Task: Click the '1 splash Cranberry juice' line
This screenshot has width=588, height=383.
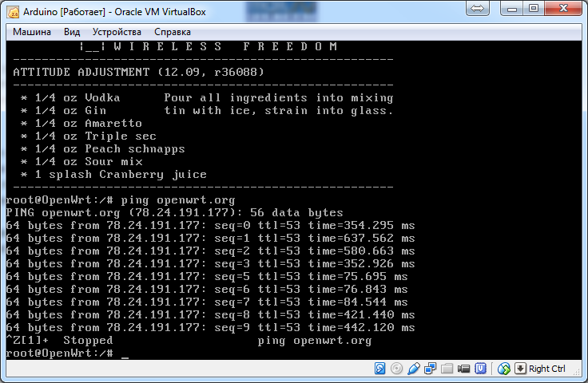Action: pyautogui.click(x=113, y=175)
